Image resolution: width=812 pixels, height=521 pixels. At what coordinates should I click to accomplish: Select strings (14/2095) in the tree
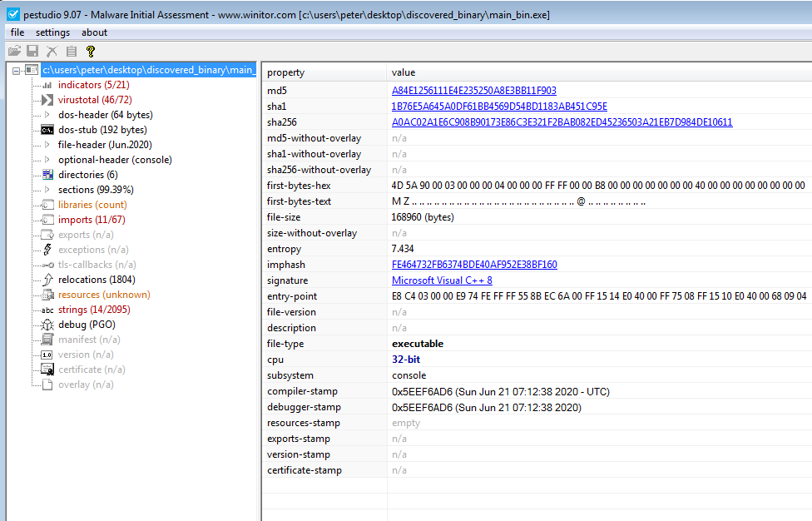[93, 310]
